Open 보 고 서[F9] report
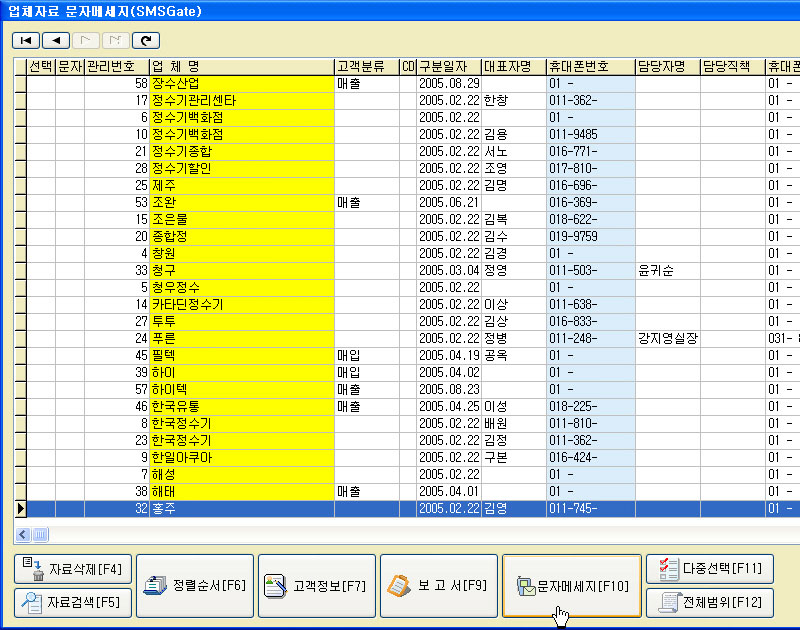Image resolution: width=800 pixels, height=630 pixels. 439,586
